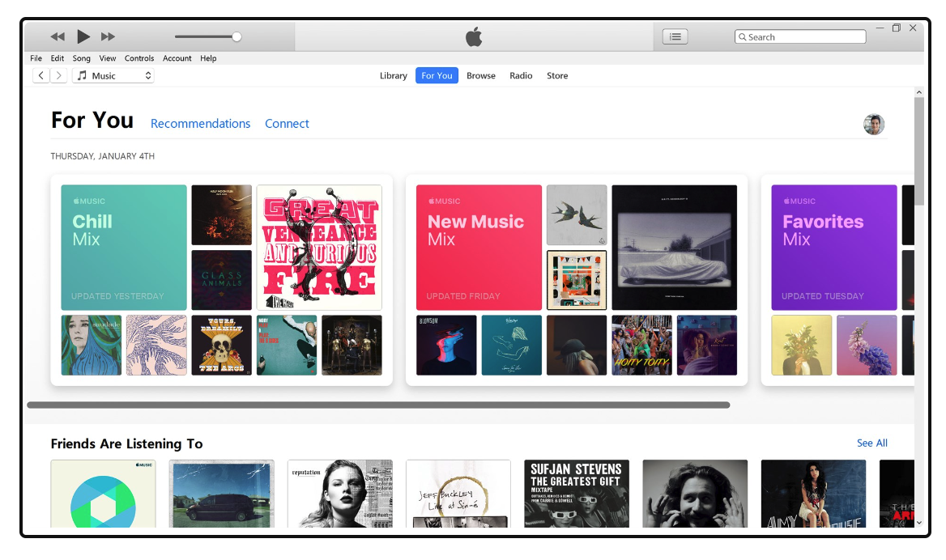The image size is (946, 560).
Task: Switch to the Library tab
Action: point(394,75)
